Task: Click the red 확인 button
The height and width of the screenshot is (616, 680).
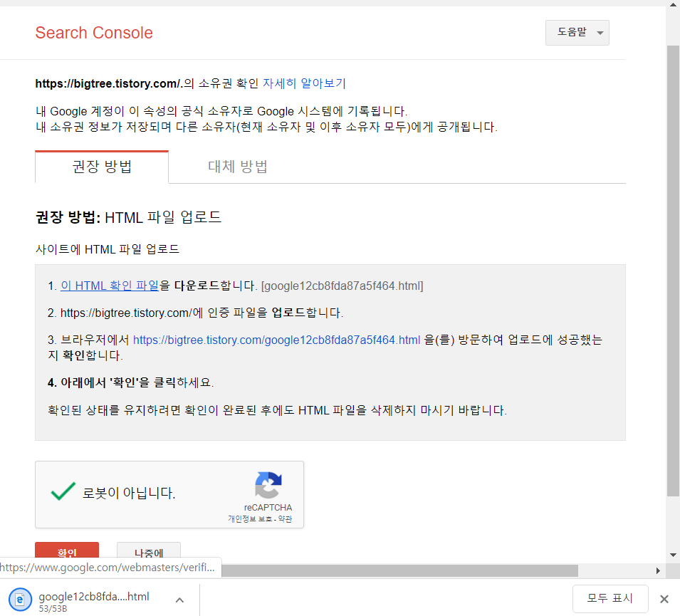Action: coord(67,550)
